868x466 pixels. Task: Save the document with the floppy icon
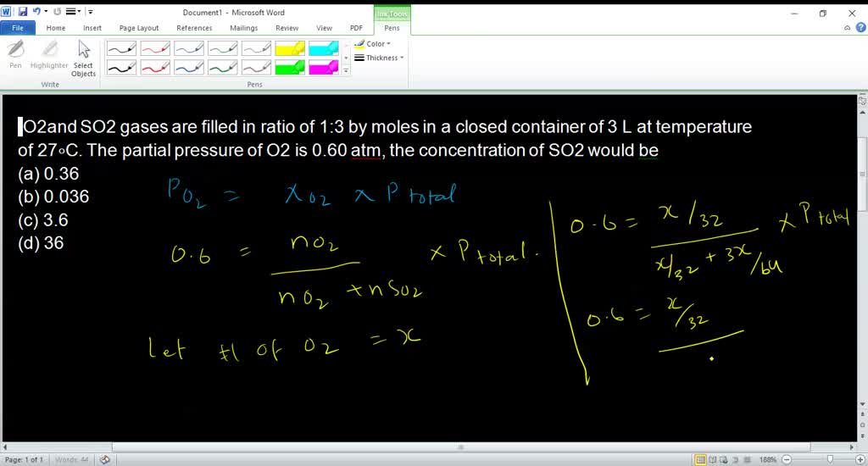pyautogui.click(x=22, y=11)
